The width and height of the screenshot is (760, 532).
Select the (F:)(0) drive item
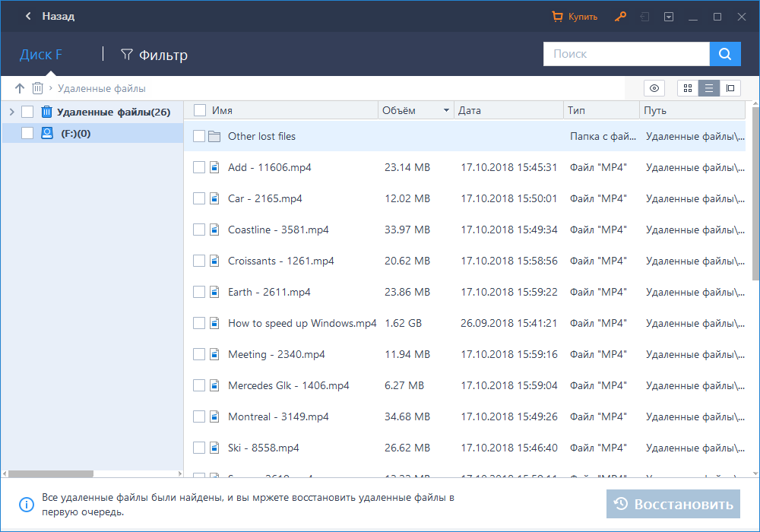click(x=75, y=133)
